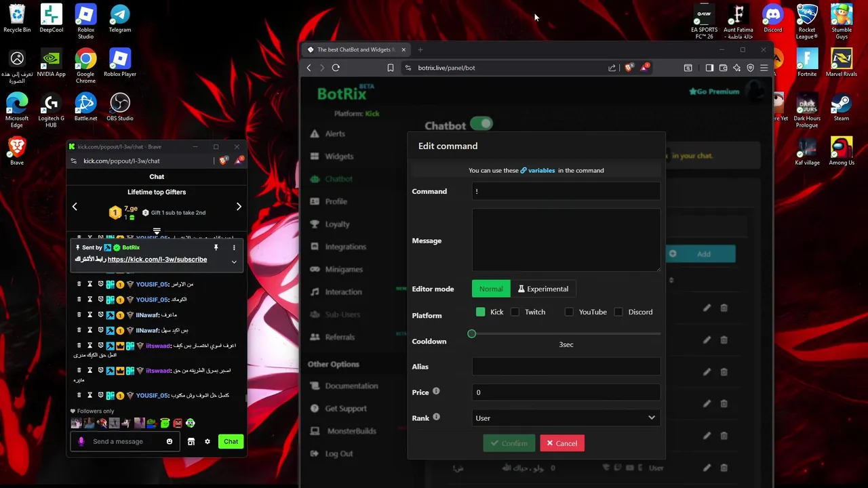Open the Price info tooltip icon
The width and height of the screenshot is (868, 488).
tap(436, 391)
